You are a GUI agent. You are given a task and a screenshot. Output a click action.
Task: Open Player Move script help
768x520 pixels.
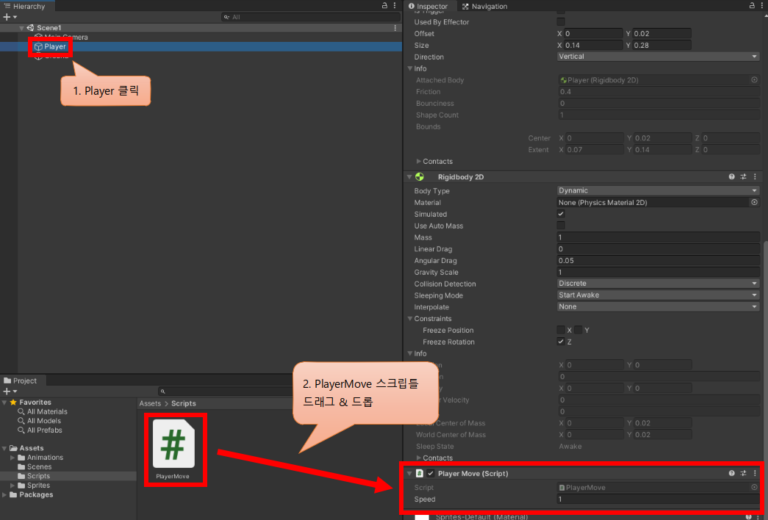point(731,473)
